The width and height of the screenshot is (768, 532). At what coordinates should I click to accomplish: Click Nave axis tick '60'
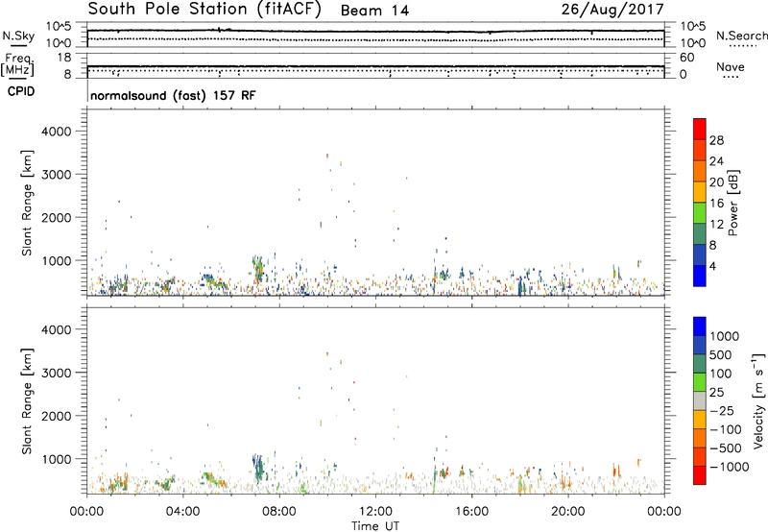(686, 58)
